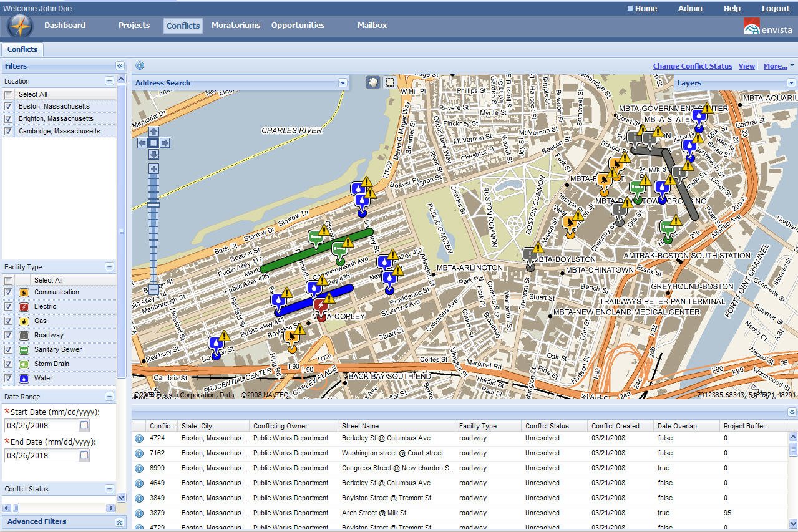The height and width of the screenshot is (532, 798).
Task: Click the compass logo icon in the header
Action: click(20, 26)
